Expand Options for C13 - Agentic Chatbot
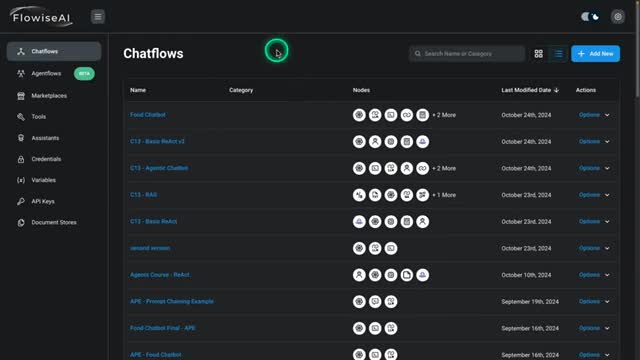The width and height of the screenshot is (640, 360). (x=594, y=168)
